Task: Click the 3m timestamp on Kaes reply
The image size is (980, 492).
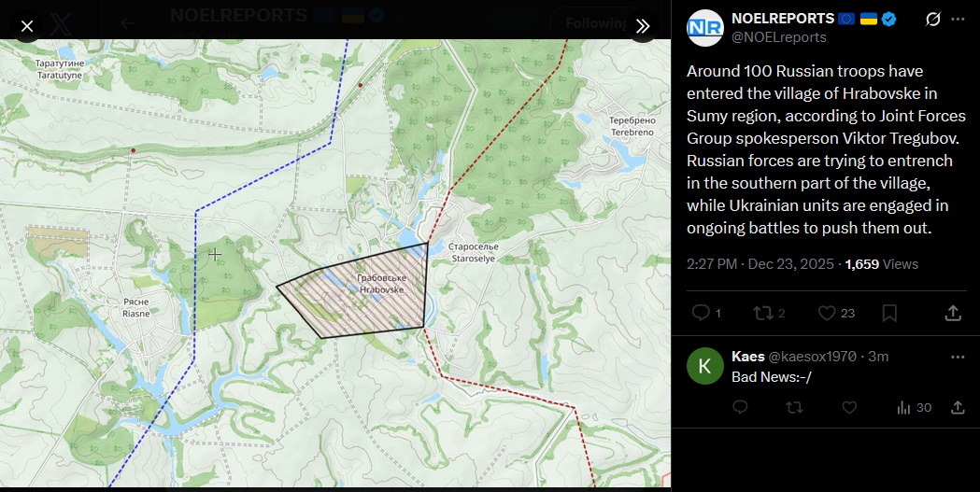Action: click(x=878, y=357)
